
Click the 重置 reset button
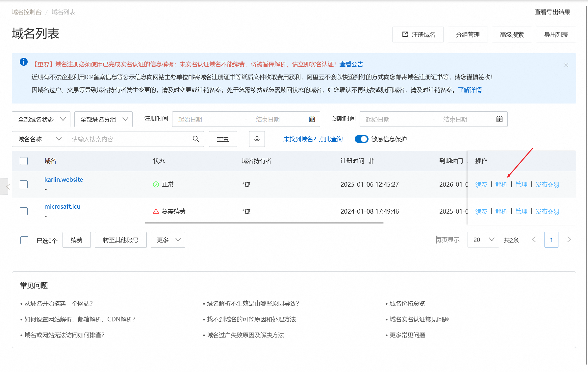223,139
